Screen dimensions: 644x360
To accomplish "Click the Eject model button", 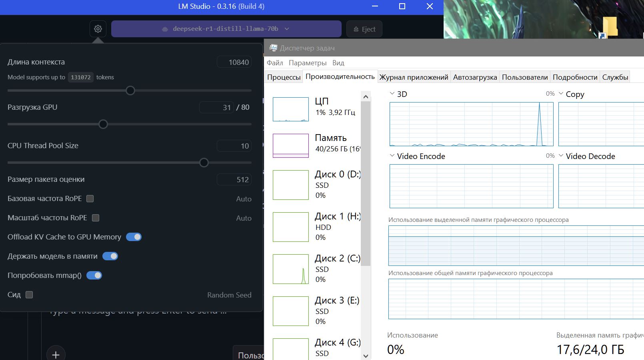I will [x=364, y=29].
